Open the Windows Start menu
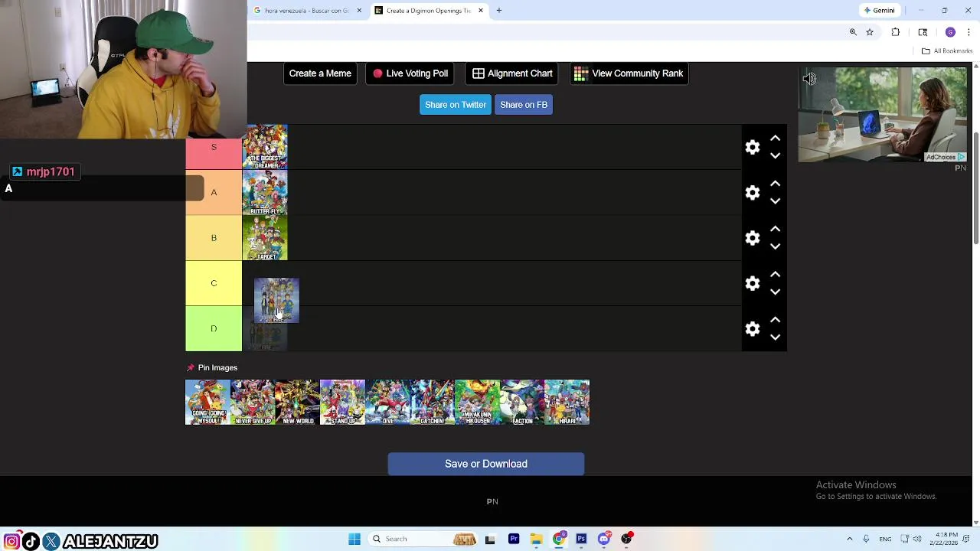The image size is (980, 551). click(354, 539)
